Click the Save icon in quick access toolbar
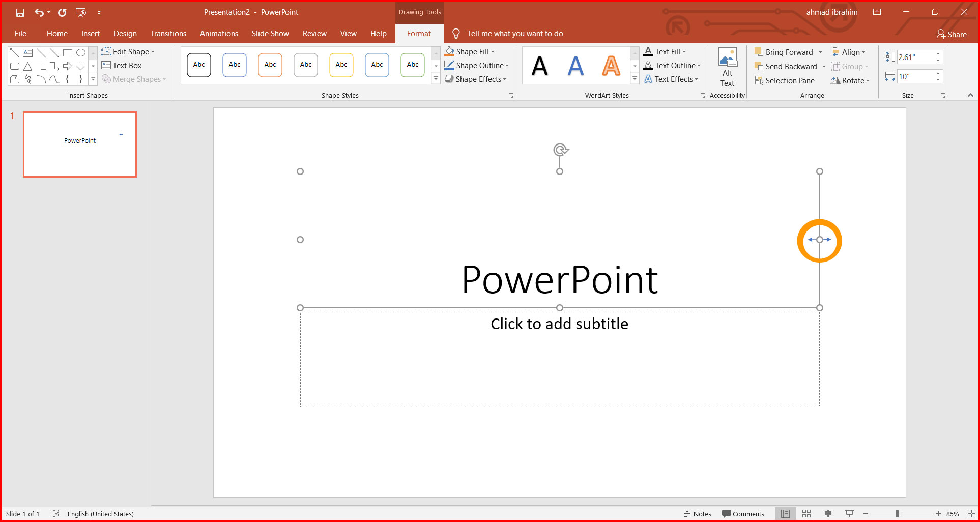Image resolution: width=980 pixels, height=522 pixels. point(20,12)
